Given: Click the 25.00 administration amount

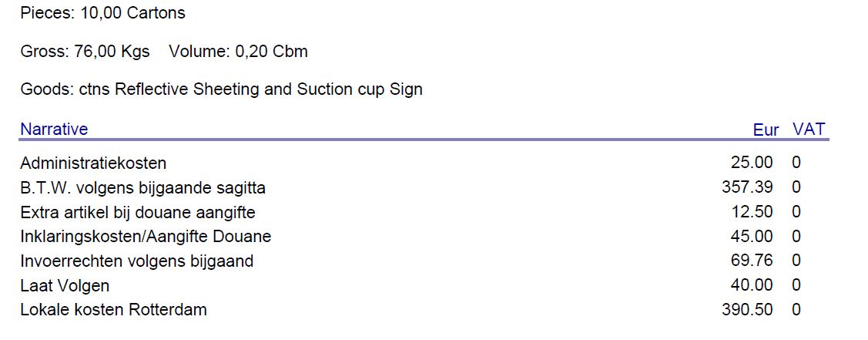Looking at the screenshot, I should [752, 163].
